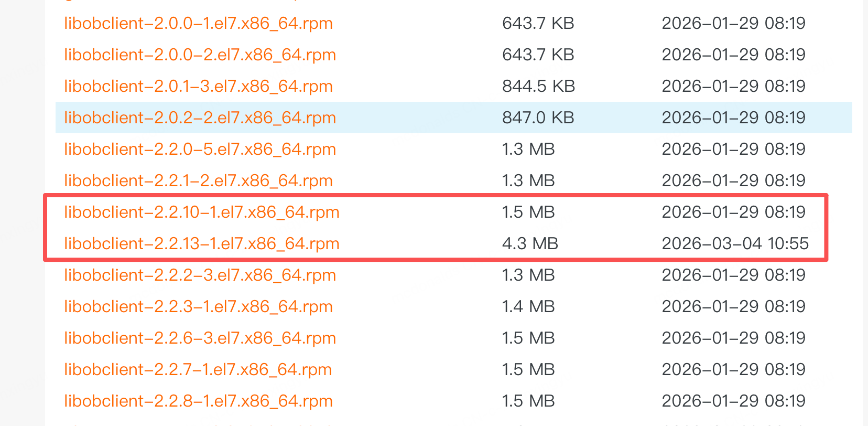Click the timestamp in the libobclient-2.2.10-1 row
Screen dimensions: 868x426
click(733, 212)
